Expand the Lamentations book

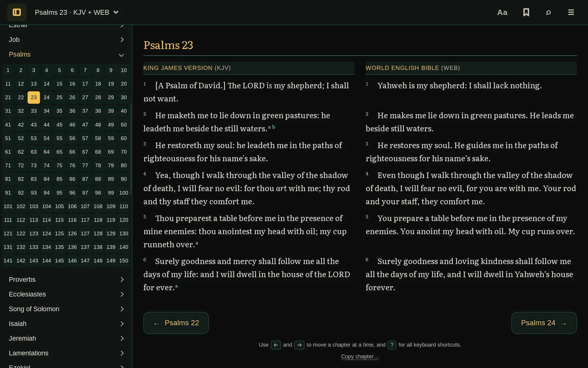pos(66,353)
